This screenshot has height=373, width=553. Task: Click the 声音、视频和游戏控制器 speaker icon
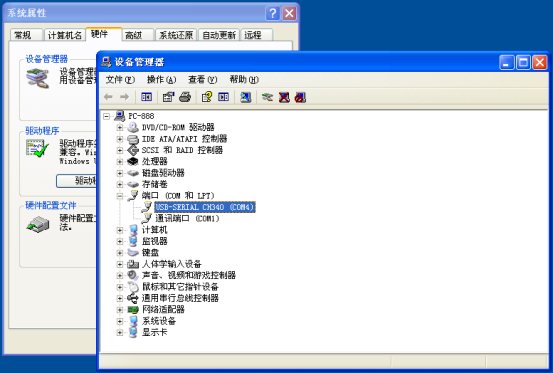tap(133, 275)
